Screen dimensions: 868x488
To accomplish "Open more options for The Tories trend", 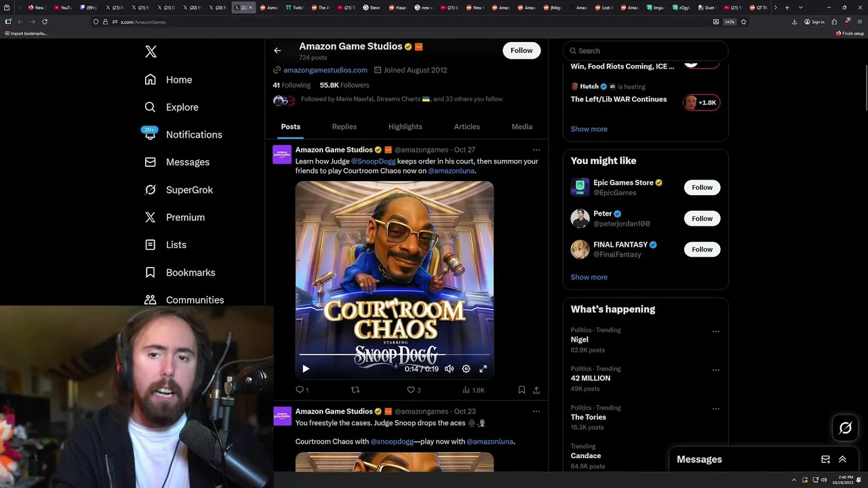I will coord(716,409).
